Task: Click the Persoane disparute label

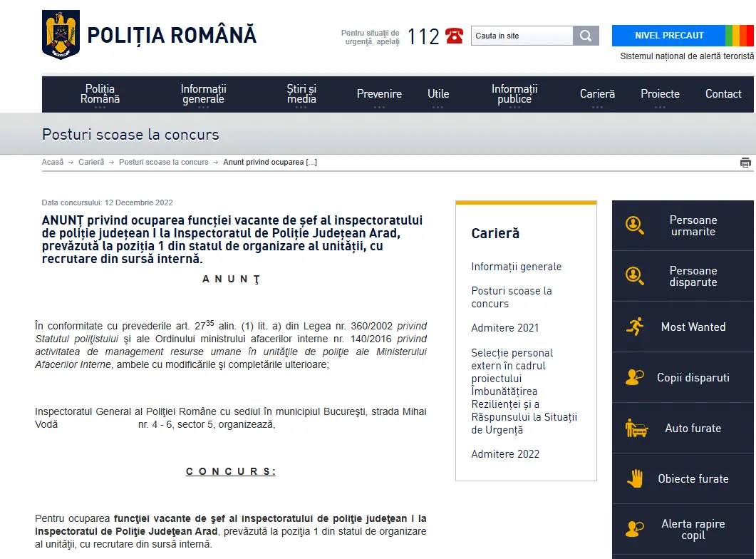Action: 693,277
